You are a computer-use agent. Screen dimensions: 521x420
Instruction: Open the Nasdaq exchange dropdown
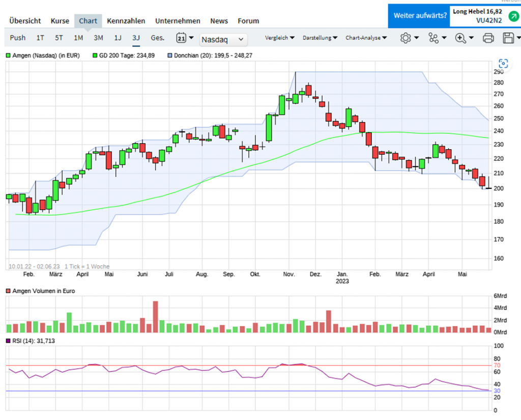(223, 39)
